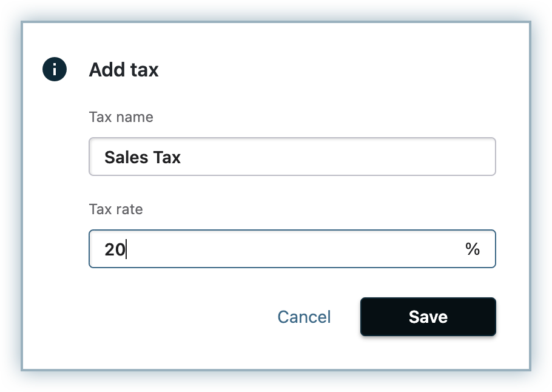
Task: Click the "Sales Tax" text in the field
Action: point(143,157)
